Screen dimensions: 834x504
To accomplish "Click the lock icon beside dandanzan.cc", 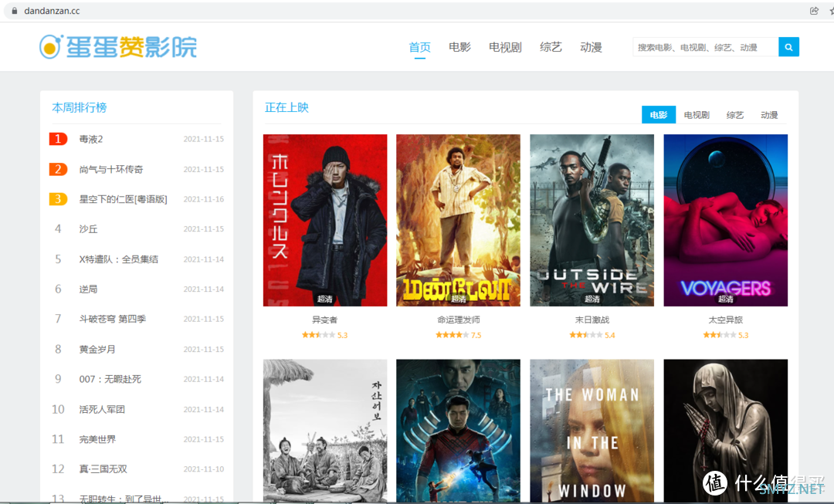I will [x=15, y=11].
